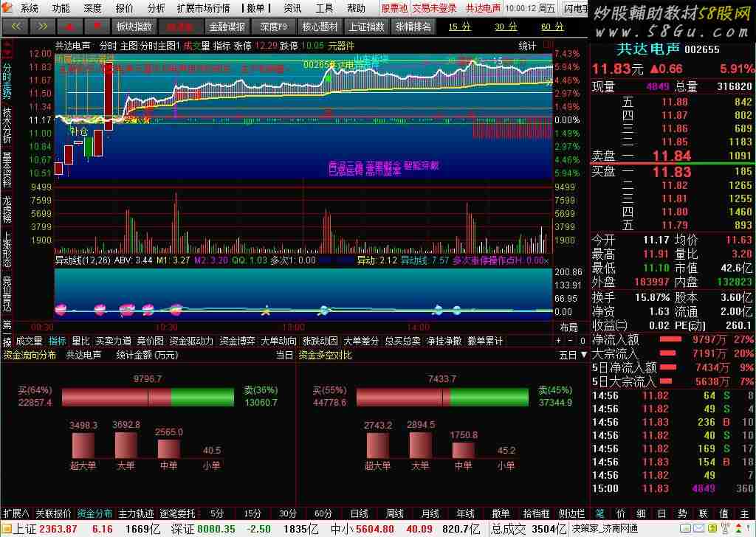Click the 价 icon in bottom-right tab strip

tap(621, 513)
